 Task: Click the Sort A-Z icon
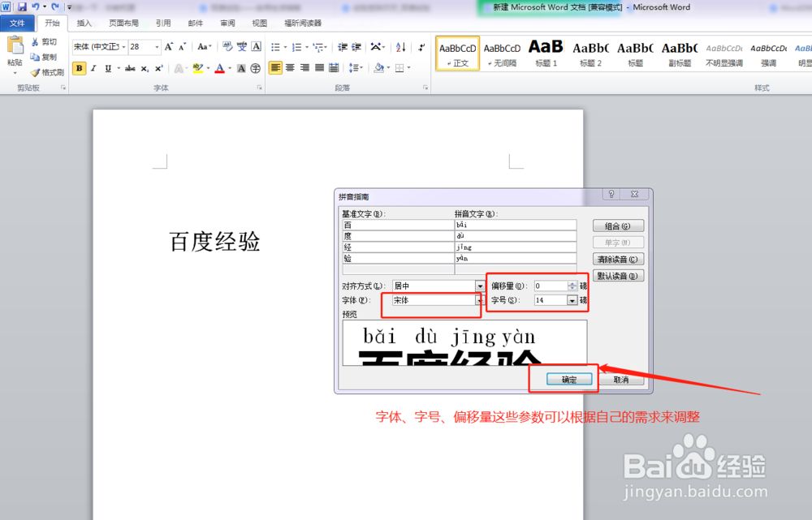401,47
